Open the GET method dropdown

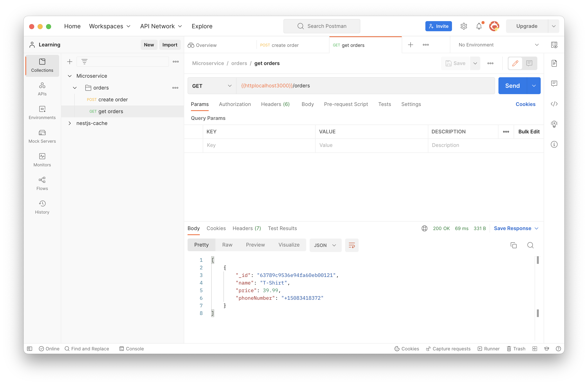[x=212, y=86]
